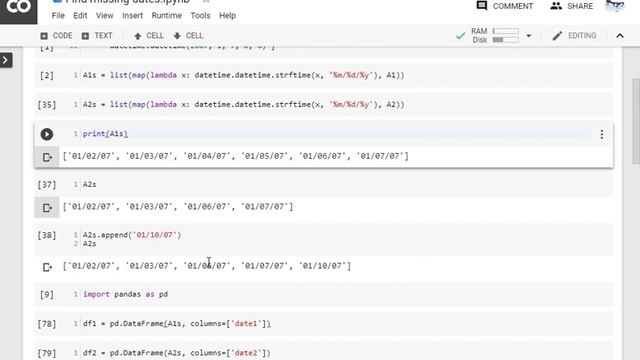Viewport: 640px width, 360px height.
Task: Add a new TEXT cell
Action: 97,36
